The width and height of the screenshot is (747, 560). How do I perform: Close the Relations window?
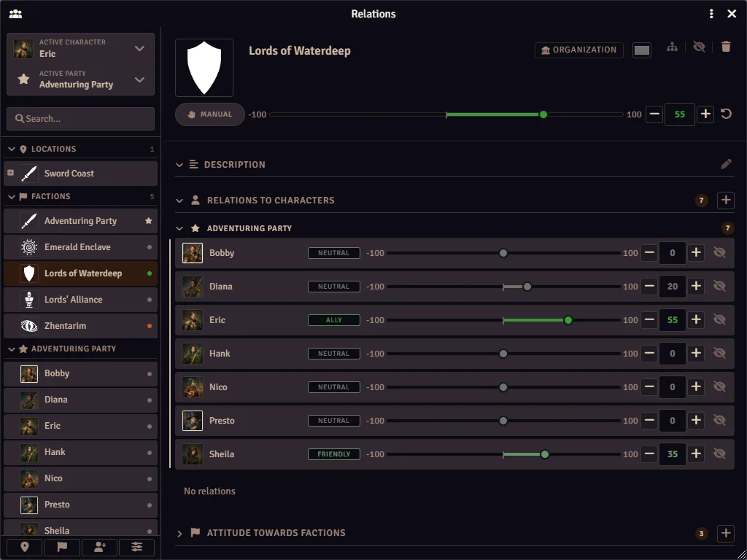pos(732,14)
